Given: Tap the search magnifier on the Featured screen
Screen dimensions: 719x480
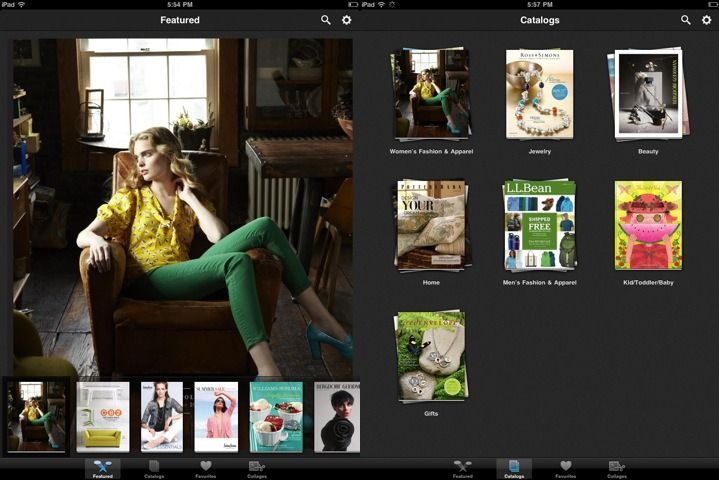Looking at the screenshot, I should point(326,20).
